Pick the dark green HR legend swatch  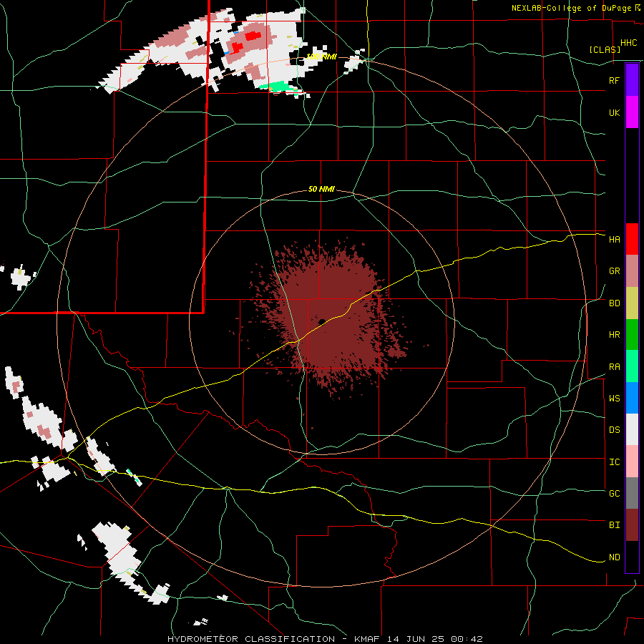[632, 334]
